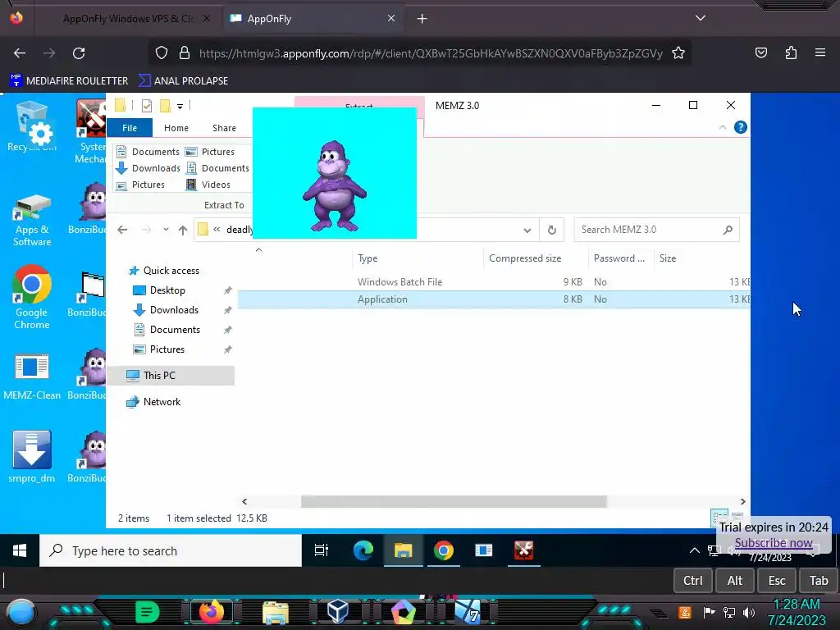The width and height of the screenshot is (840, 630).
Task: Click System Mechanic icon in remote taskbar
Action: (523, 550)
